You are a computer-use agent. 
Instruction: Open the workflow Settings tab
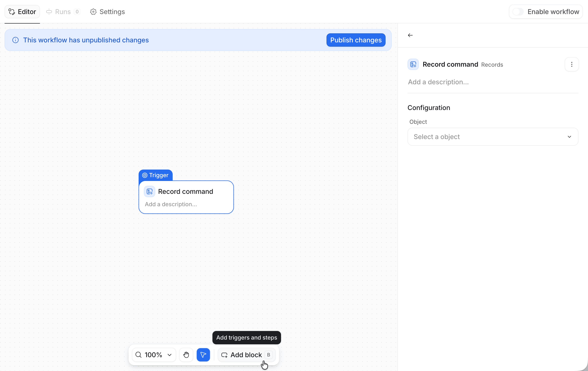tap(107, 12)
